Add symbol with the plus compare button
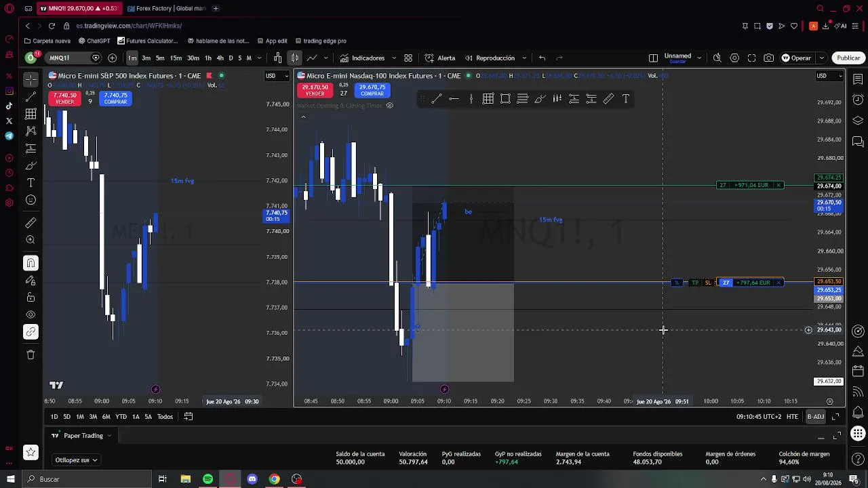Viewport: 868px width, 488px height. click(x=112, y=58)
